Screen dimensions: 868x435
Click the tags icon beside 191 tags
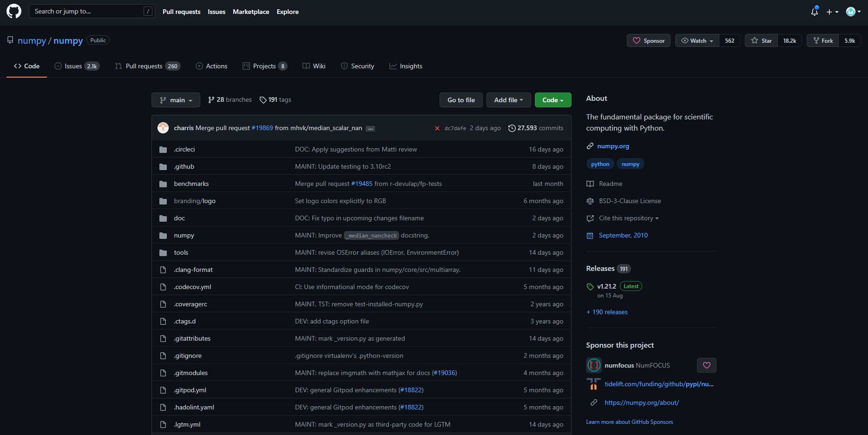263,100
